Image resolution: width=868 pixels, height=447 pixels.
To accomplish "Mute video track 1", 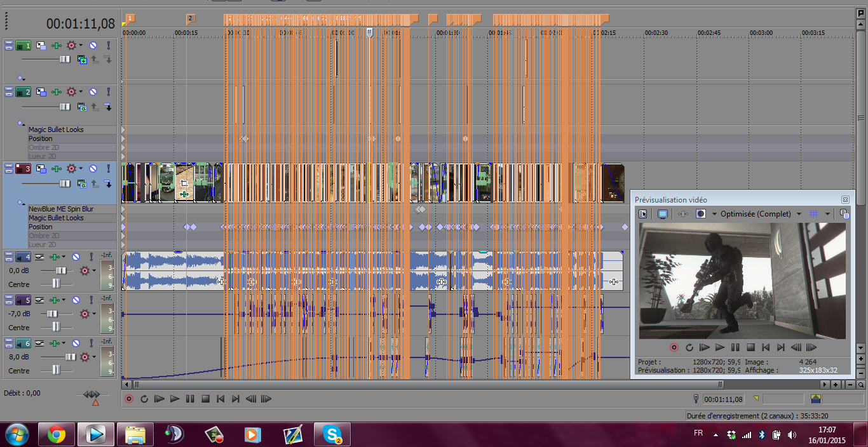I will tap(93, 46).
